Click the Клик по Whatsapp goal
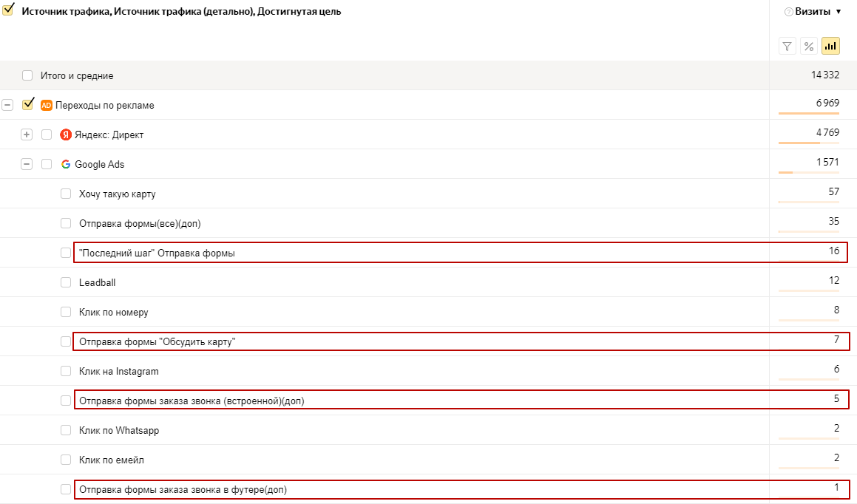The height and width of the screenshot is (504, 857). pyautogui.click(x=119, y=430)
